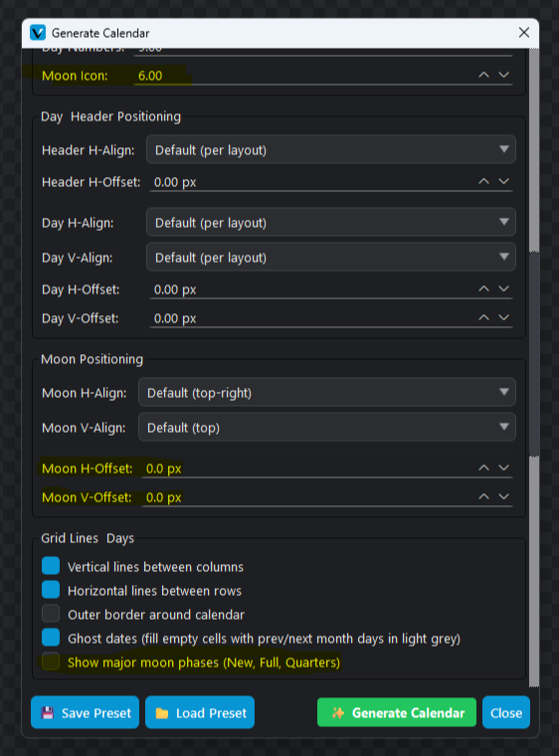Enable Show major moon phases checkbox
The height and width of the screenshot is (756, 559).
pos(51,661)
